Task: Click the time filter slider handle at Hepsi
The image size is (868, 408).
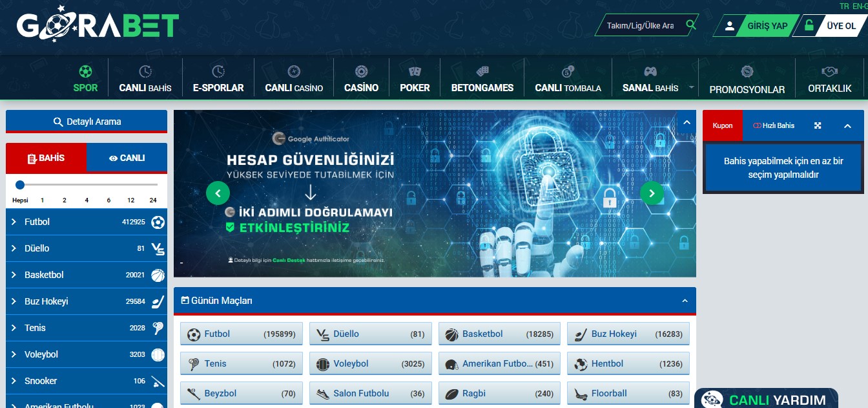Action: (20, 185)
